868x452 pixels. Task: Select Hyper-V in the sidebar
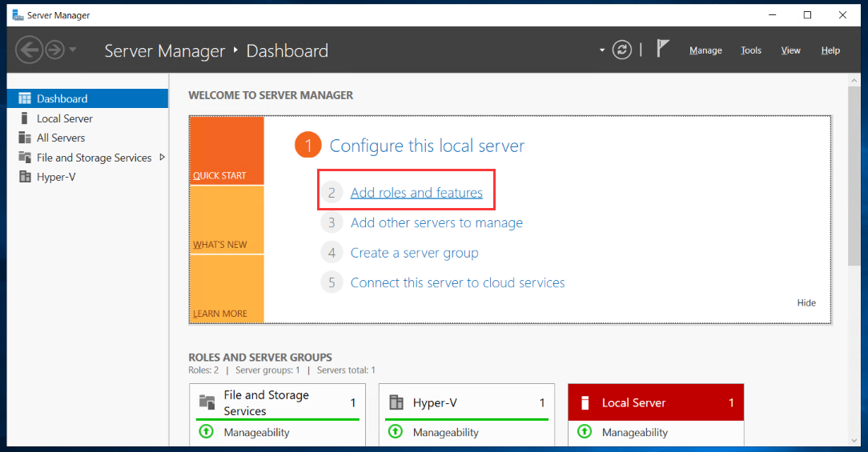(87, 177)
